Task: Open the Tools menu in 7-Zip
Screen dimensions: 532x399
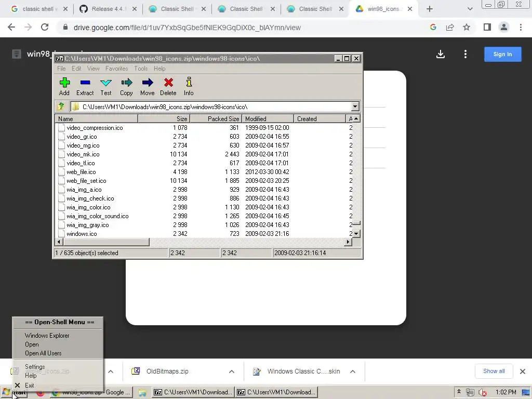Action: click(x=141, y=69)
